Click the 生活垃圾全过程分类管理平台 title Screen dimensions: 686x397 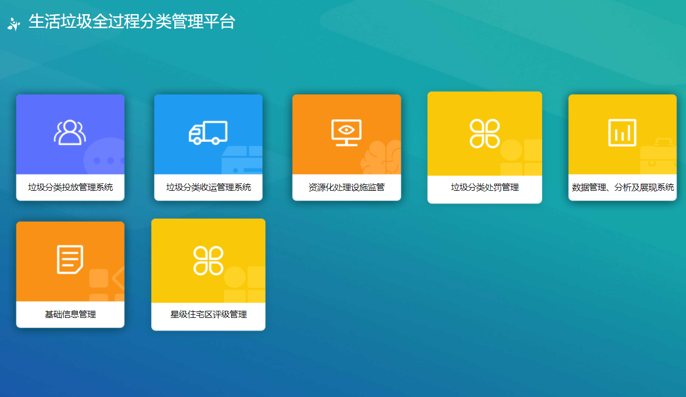pyautogui.click(x=132, y=22)
